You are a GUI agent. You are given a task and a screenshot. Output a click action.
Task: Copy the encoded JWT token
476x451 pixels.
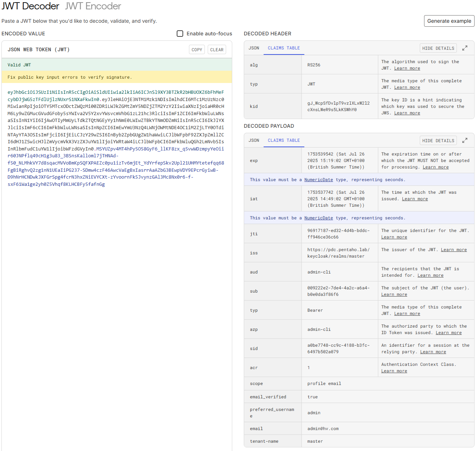click(x=197, y=50)
